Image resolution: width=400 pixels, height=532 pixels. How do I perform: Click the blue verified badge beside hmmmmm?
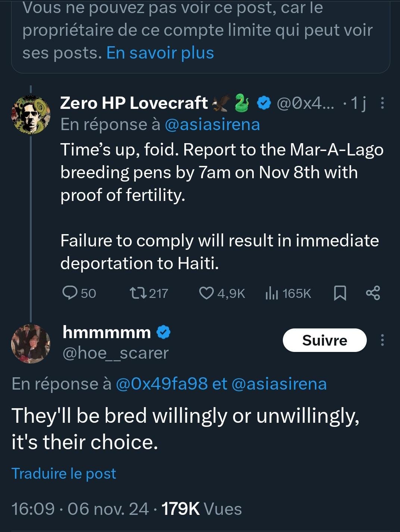tap(163, 332)
